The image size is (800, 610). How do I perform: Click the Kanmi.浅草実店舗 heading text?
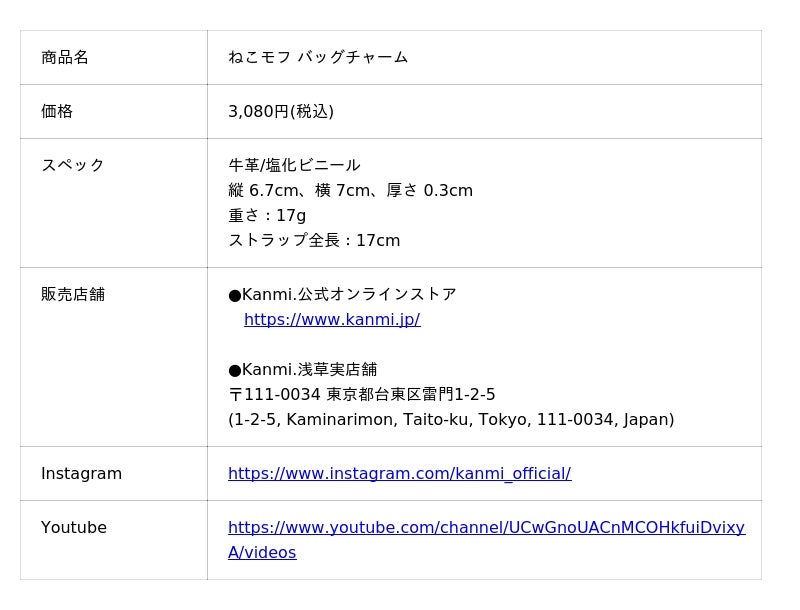pyautogui.click(x=309, y=370)
